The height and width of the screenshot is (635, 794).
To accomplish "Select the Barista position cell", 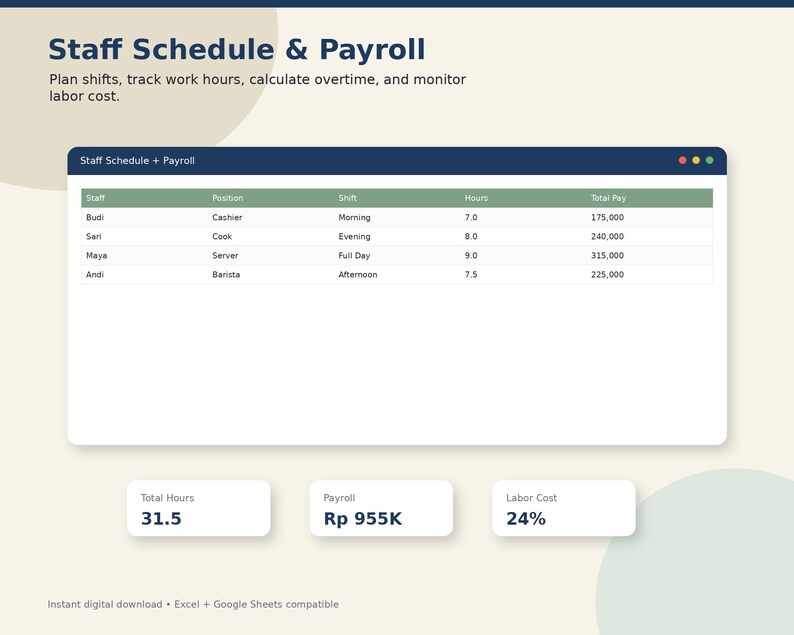I will (270, 274).
